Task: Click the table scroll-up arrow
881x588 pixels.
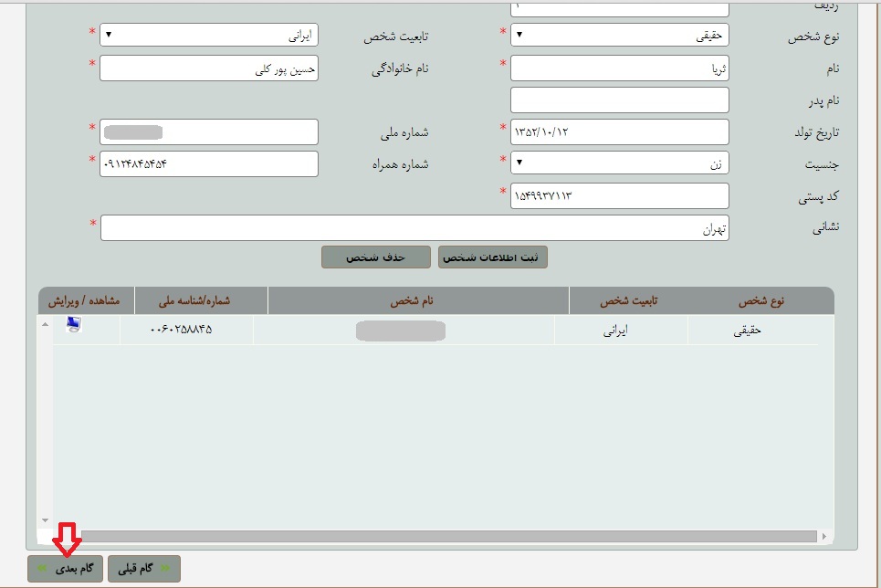Action: pyautogui.click(x=46, y=324)
